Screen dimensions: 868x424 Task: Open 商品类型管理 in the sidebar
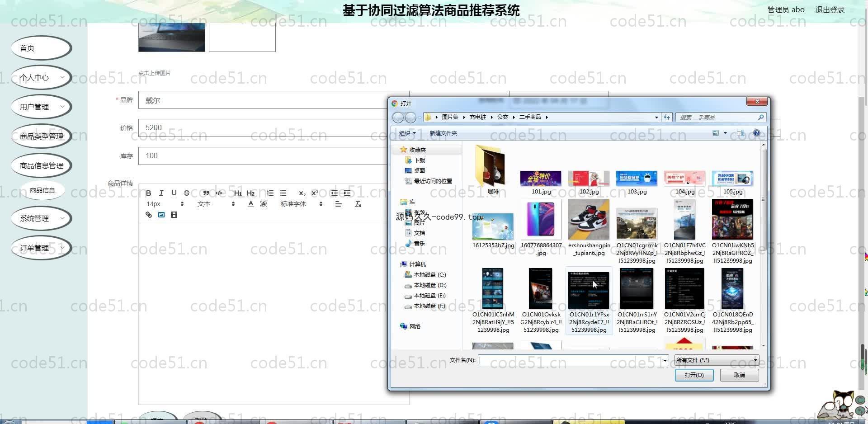click(x=41, y=136)
